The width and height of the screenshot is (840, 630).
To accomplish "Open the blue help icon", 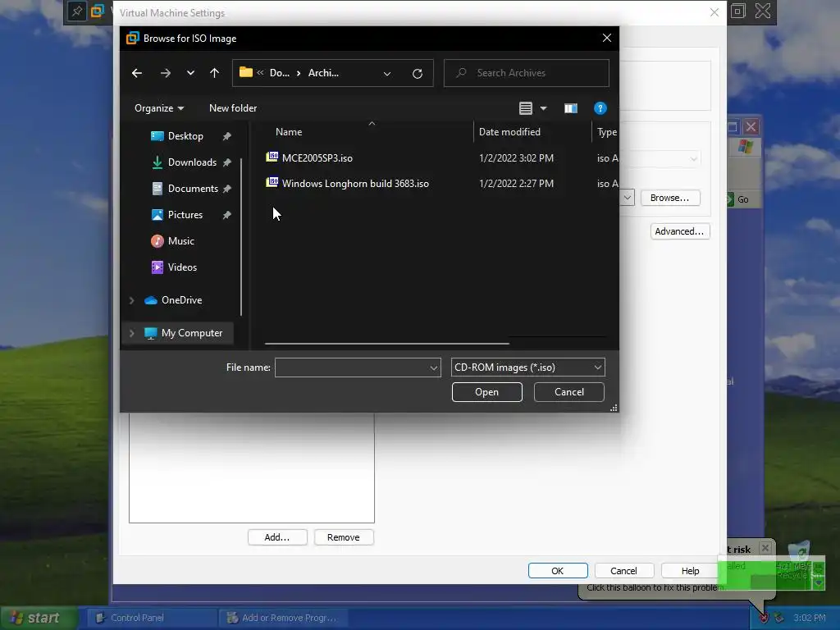I will [600, 108].
